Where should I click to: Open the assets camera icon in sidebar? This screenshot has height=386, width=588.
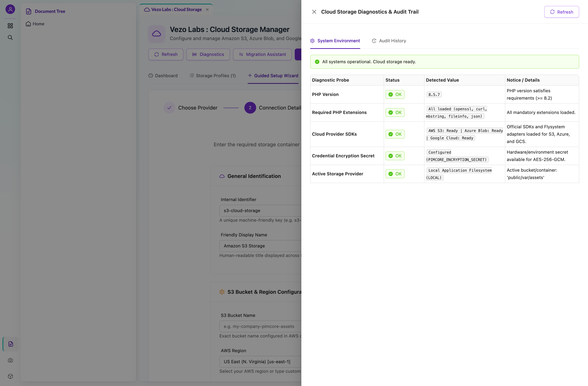pyautogui.click(x=10, y=360)
